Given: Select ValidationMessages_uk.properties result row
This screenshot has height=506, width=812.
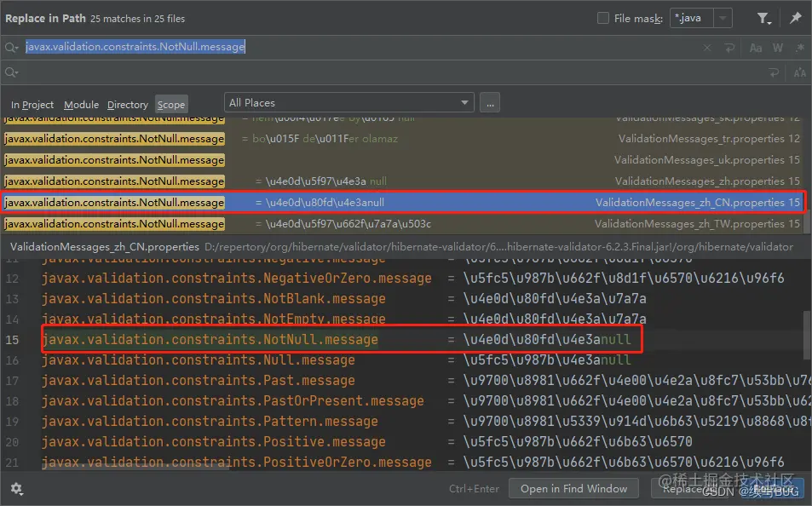Looking at the screenshot, I should pyautogui.click(x=402, y=160).
